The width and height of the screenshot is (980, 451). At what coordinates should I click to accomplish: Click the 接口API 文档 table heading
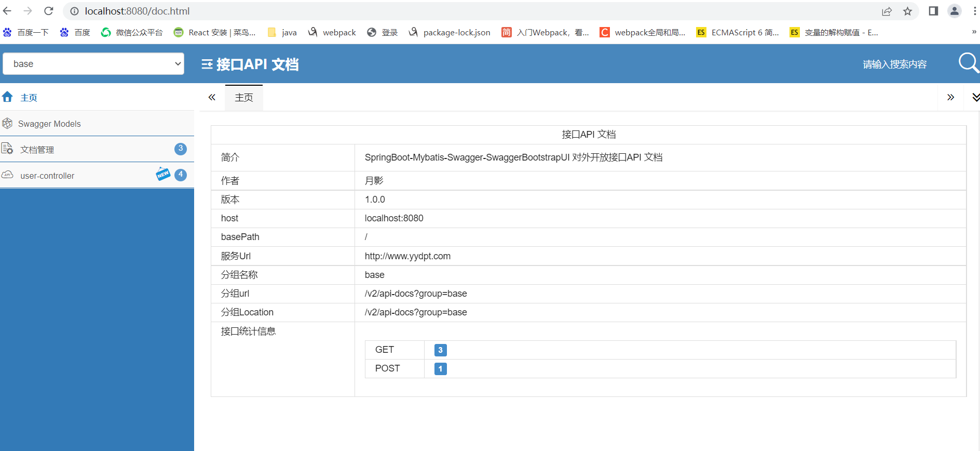point(589,135)
